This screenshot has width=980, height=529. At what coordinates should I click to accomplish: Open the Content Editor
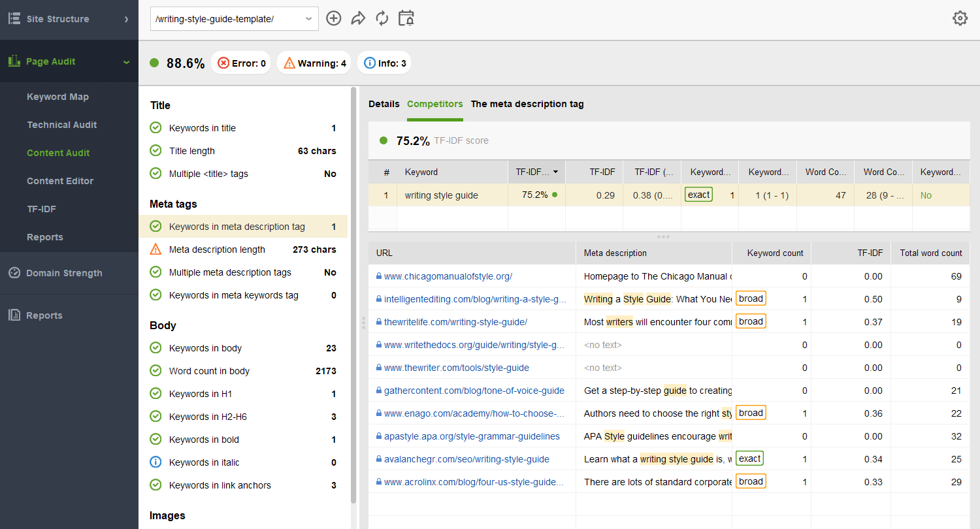(x=60, y=181)
